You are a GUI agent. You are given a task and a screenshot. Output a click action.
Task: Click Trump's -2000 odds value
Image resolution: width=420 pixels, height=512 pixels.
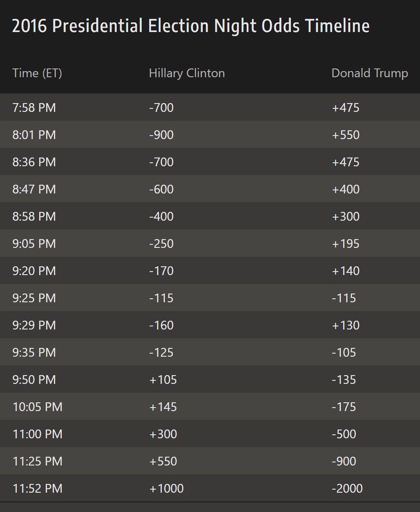pos(347,488)
